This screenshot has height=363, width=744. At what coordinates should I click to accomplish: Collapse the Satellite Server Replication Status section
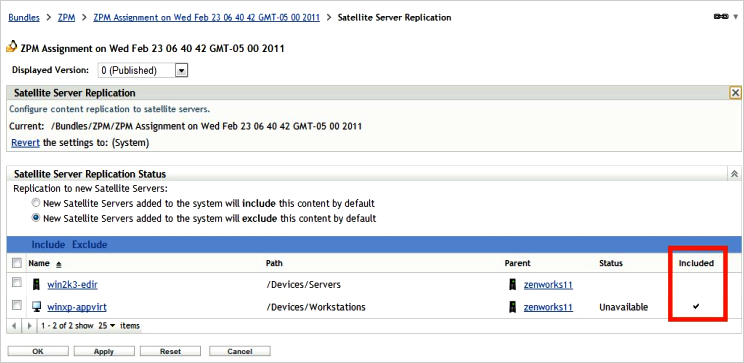pos(735,174)
